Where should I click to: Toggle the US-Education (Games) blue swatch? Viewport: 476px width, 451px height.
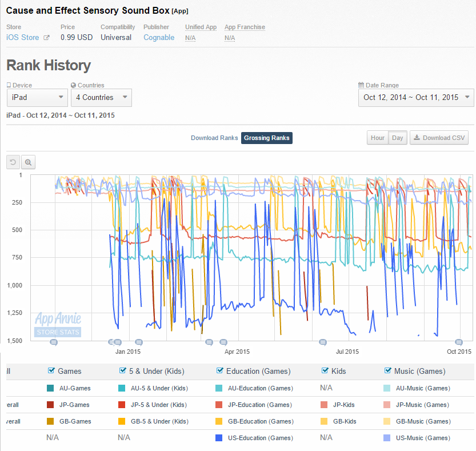[219, 438]
